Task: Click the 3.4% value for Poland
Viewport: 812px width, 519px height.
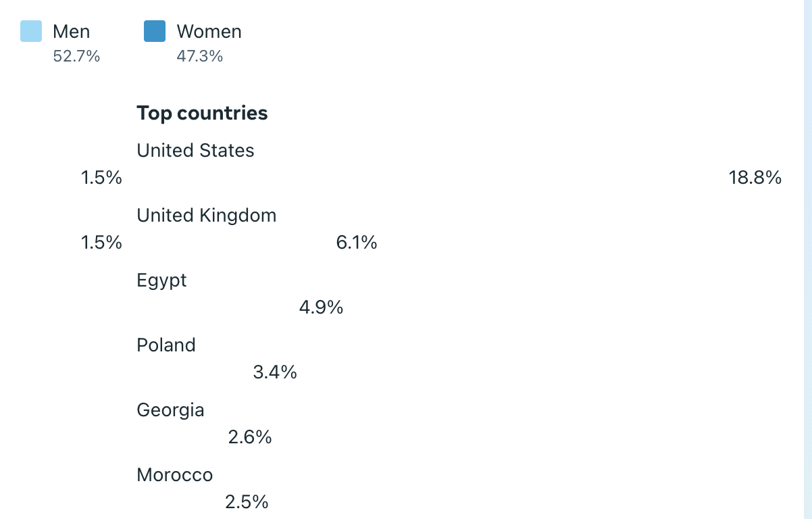Action: tap(275, 372)
